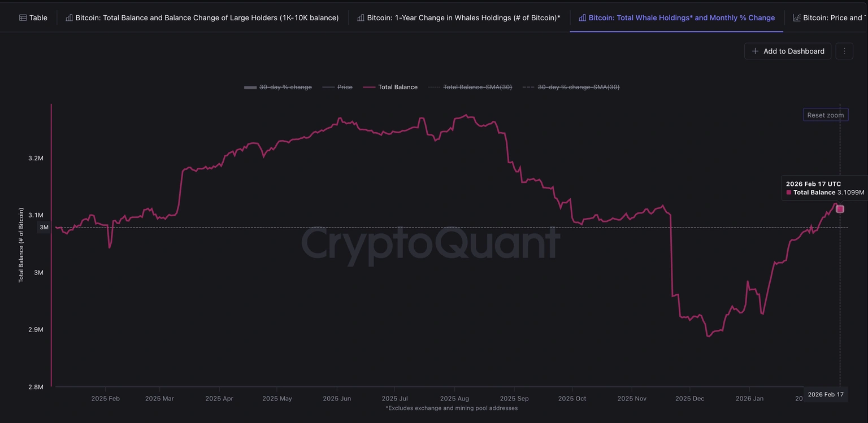Click the pink swatch in the Total Balance tooltip
868x423 pixels.
click(789, 193)
